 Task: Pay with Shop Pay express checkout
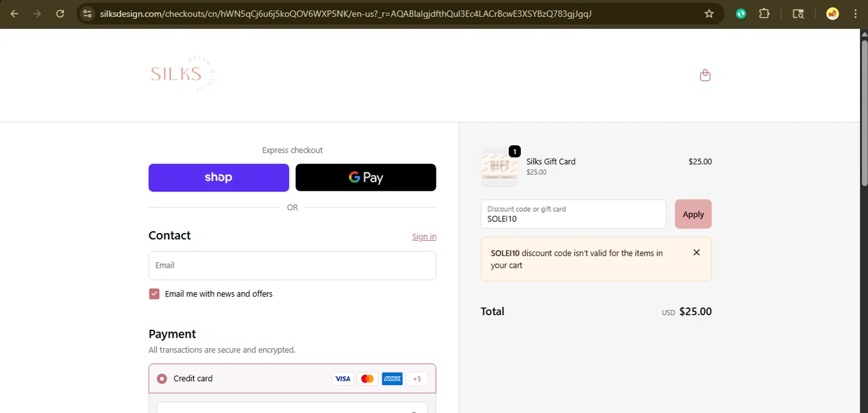click(x=219, y=178)
